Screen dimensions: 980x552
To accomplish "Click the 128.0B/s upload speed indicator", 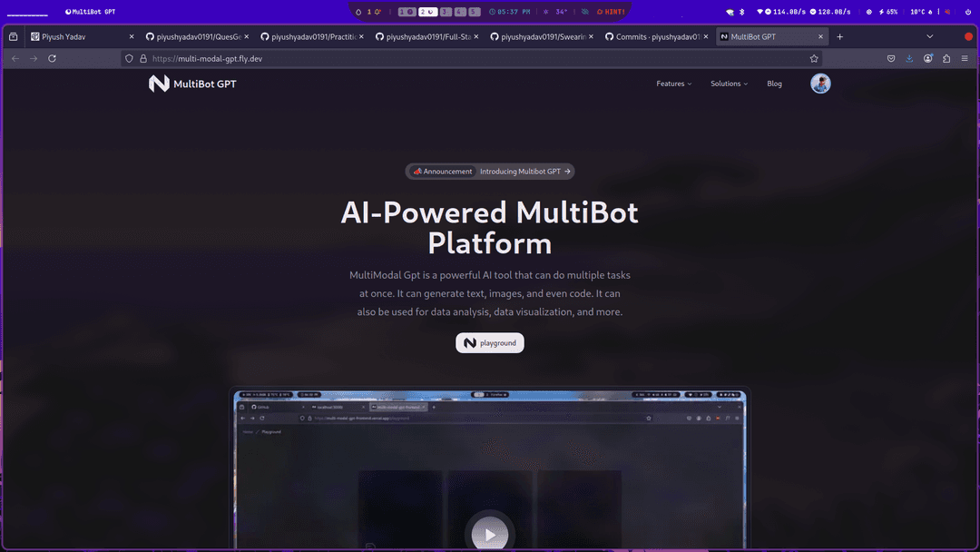I will tap(830, 12).
